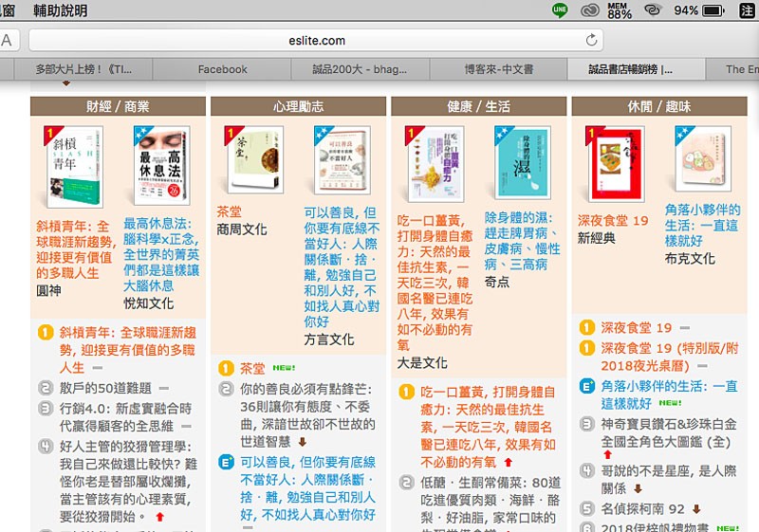Screen dimensions: 759x532
Task: Open 可以善良 ebook list entry
Action: point(307,488)
